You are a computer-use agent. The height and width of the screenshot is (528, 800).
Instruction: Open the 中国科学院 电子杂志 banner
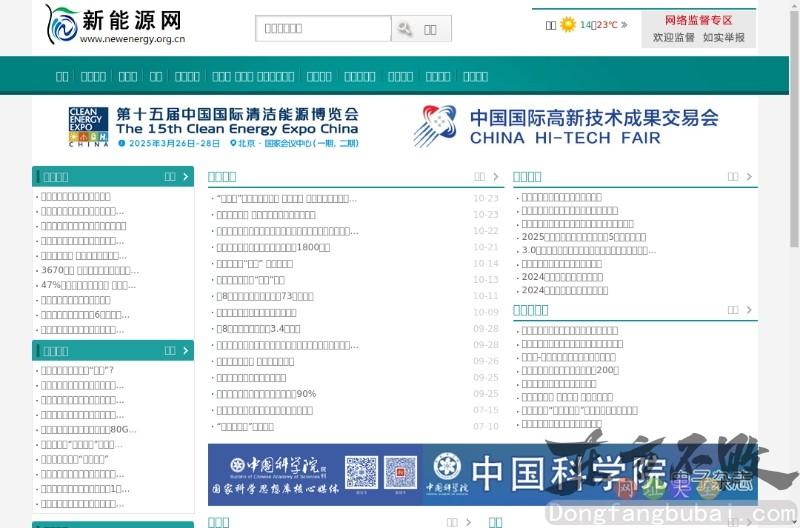[590, 474]
